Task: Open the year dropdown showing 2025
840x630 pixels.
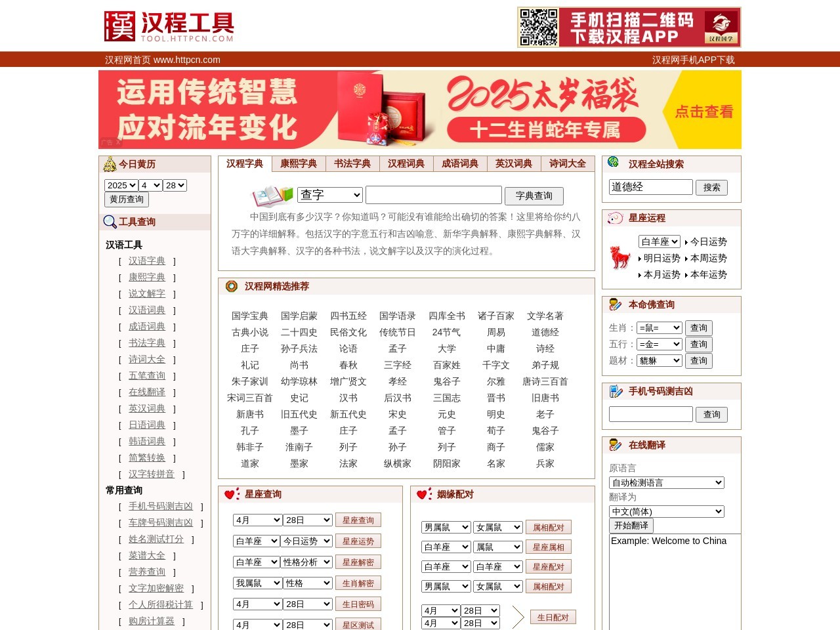Action: pos(121,186)
